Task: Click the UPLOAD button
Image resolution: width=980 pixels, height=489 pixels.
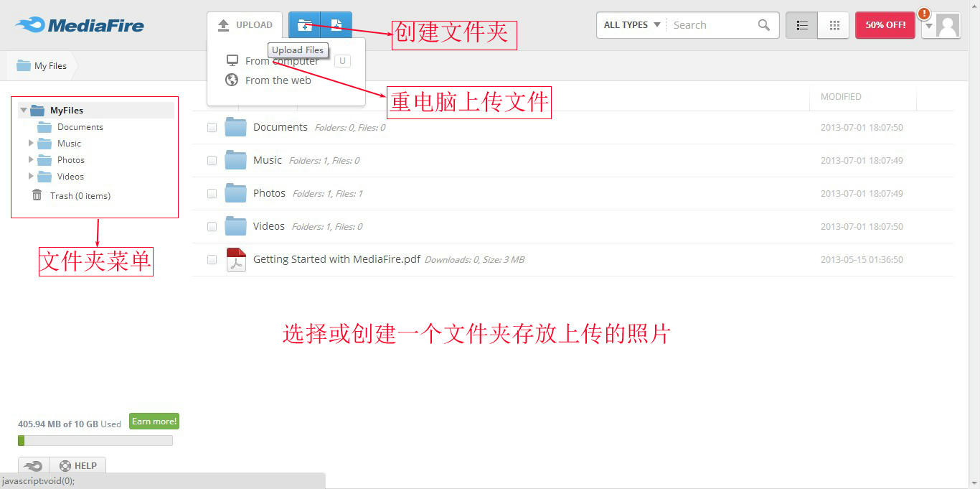Action: click(245, 25)
